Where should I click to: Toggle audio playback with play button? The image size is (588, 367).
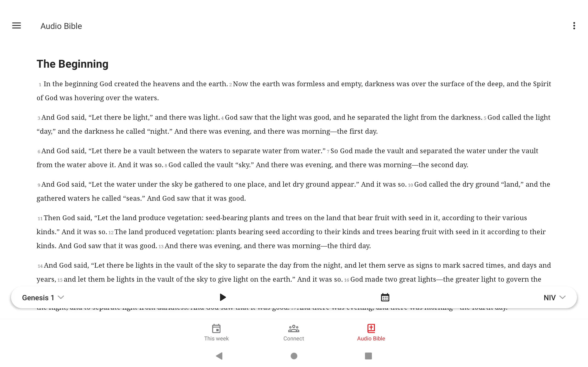click(x=222, y=297)
